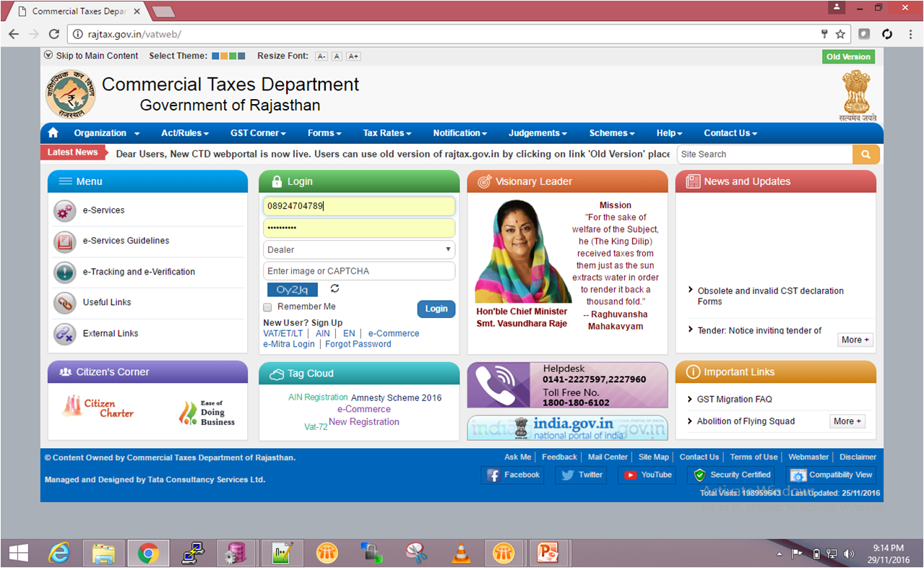Decrease font size with A- button

tap(321, 56)
